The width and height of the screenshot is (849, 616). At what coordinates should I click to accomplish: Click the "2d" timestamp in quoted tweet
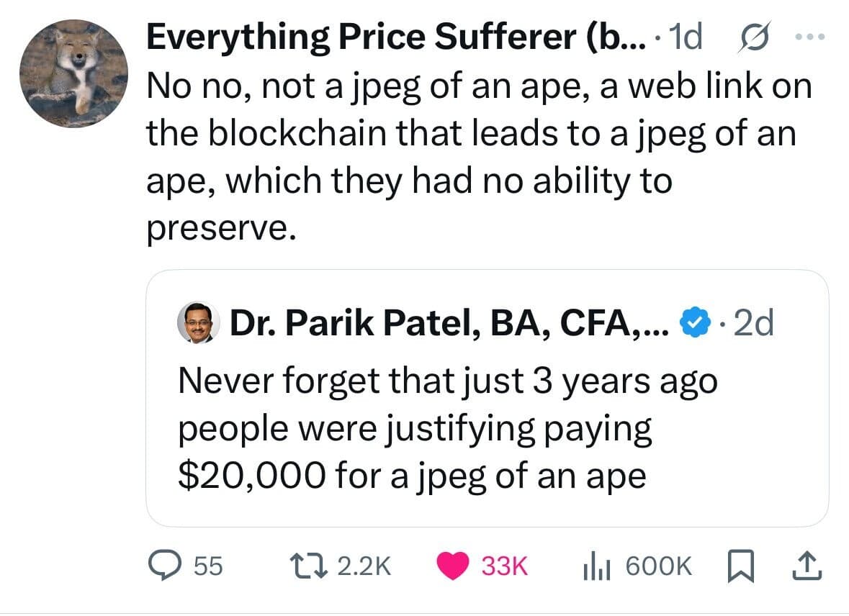752,325
